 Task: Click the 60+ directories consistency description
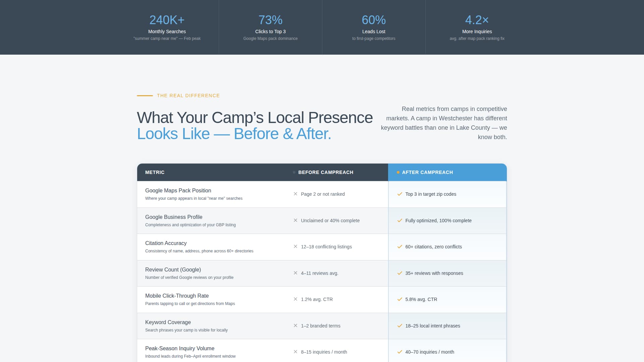(x=199, y=251)
